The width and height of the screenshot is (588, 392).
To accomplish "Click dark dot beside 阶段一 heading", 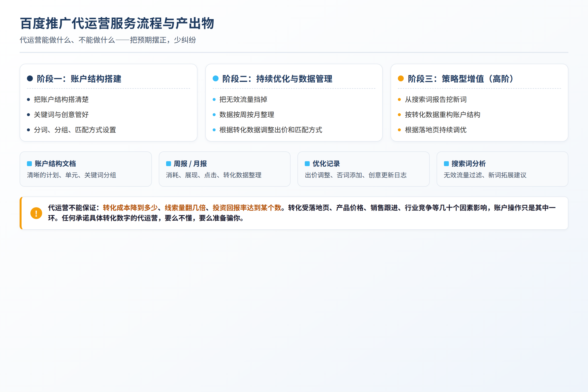I will (x=30, y=78).
